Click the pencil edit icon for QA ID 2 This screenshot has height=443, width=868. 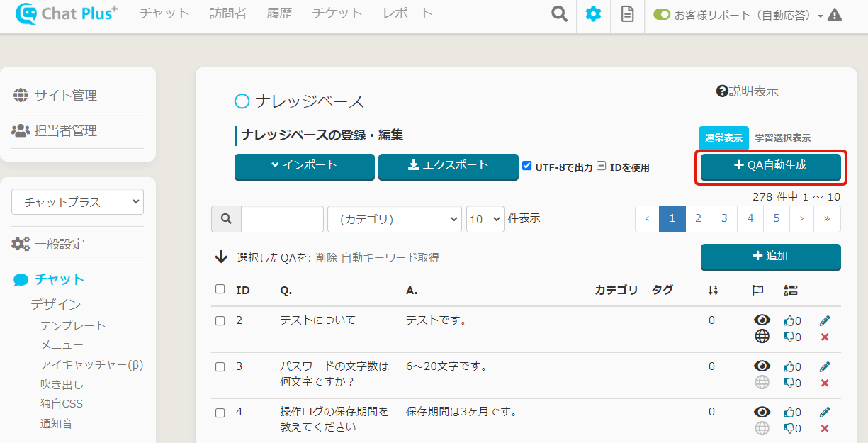point(824,320)
